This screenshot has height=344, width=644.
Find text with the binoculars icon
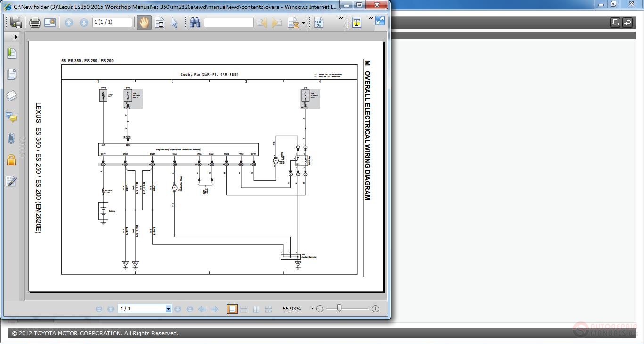click(195, 23)
